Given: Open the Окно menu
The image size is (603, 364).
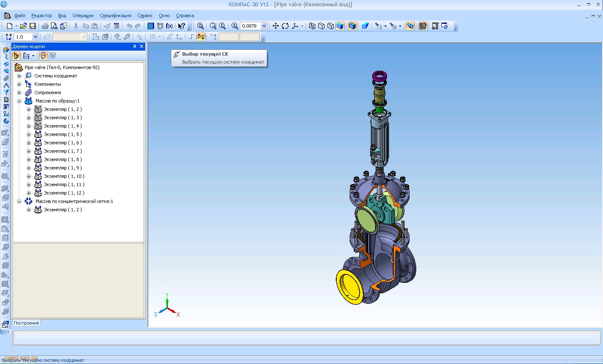Looking at the screenshot, I should click(x=164, y=15).
